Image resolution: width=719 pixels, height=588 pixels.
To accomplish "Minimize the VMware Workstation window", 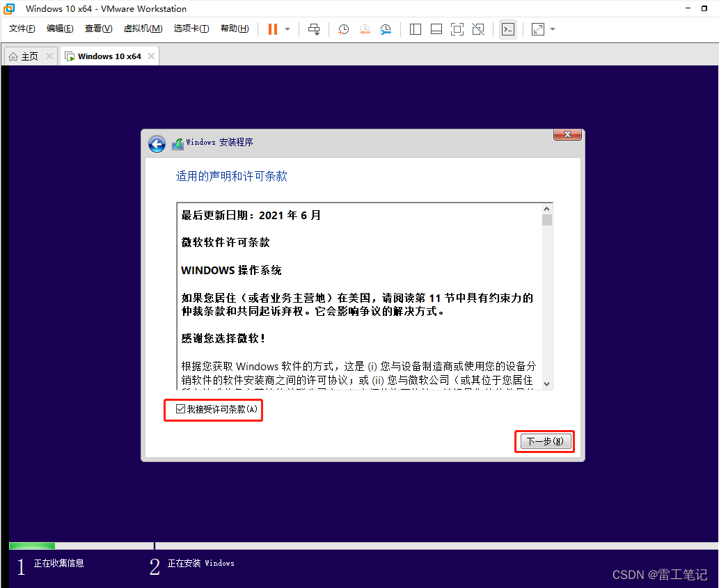I will pos(688,8).
